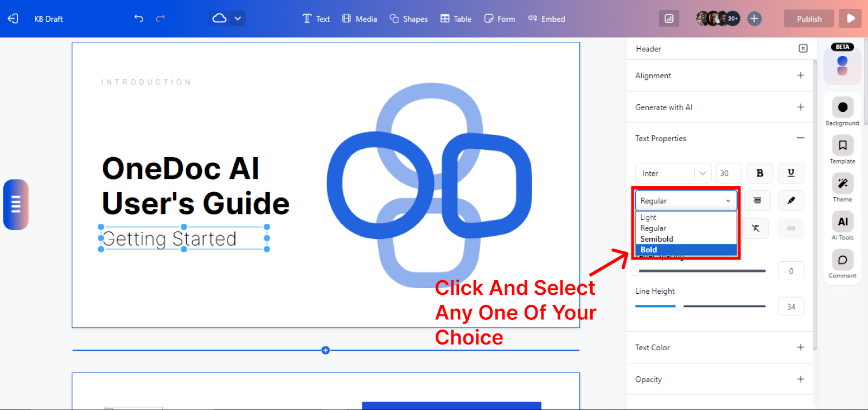The height and width of the screenshot is (410, 868).
Task: Adjust the letter spacing slider
Action: (x=700, y=271)
